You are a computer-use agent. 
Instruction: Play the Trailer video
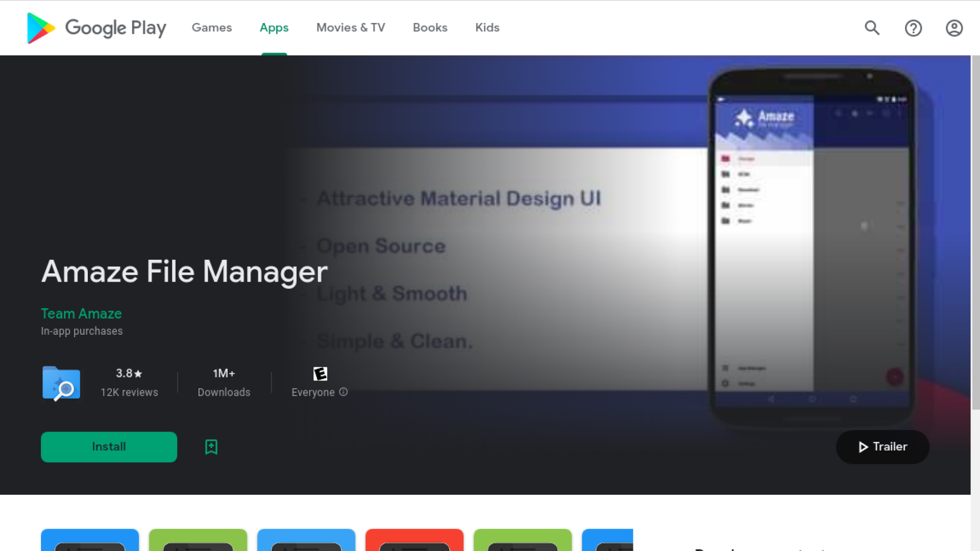click(x=883, y=447)
